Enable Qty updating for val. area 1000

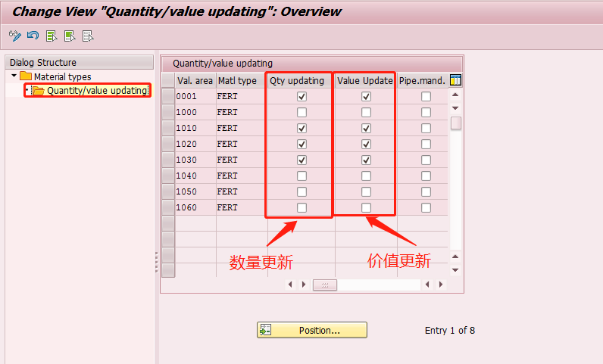coord(302,112)
